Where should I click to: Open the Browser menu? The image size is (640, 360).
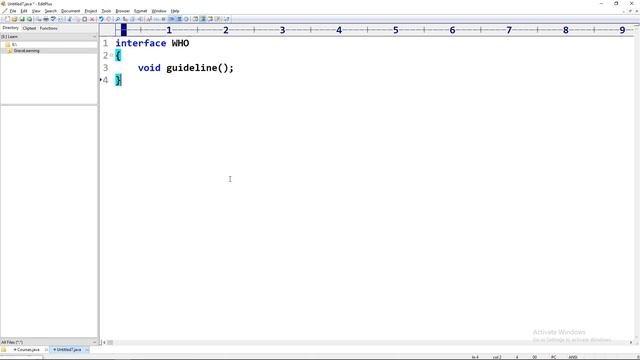tap(122, 11)
